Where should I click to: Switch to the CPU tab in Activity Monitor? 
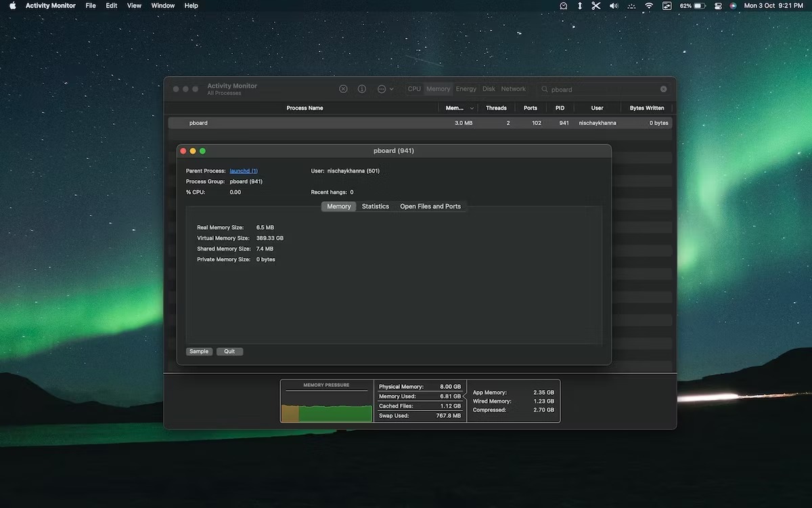tap(414, 89)
